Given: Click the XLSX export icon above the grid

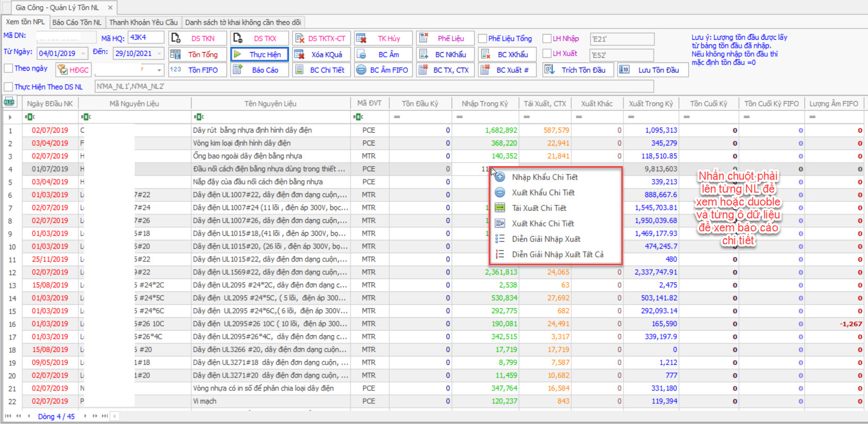Looking at the screenshot, I should (9, 102).
